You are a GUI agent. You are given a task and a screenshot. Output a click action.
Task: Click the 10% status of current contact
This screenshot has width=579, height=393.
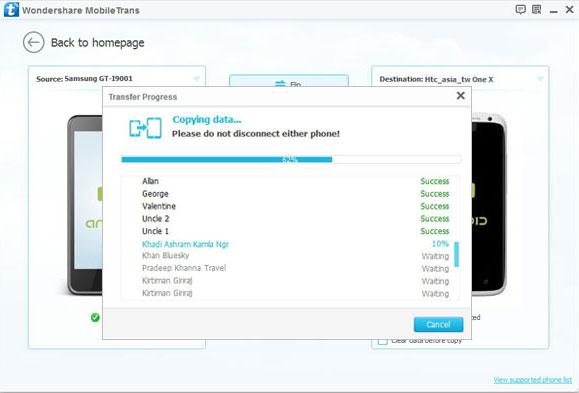pyautogui.click(x=440, y=244)
